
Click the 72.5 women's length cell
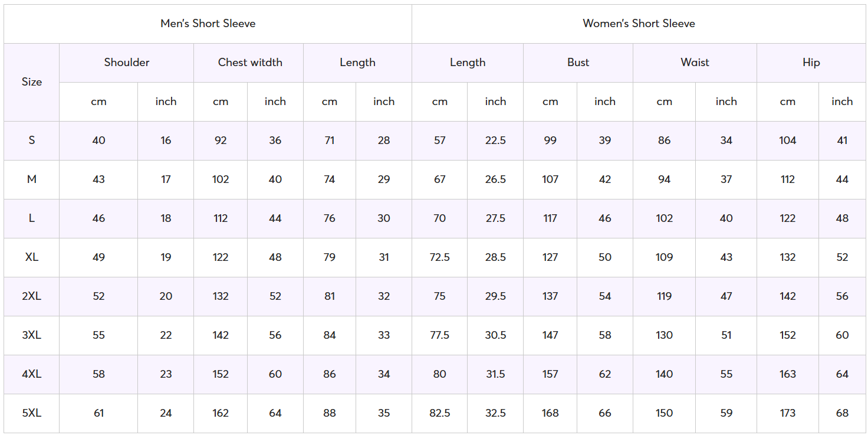[x=439, y=257]
